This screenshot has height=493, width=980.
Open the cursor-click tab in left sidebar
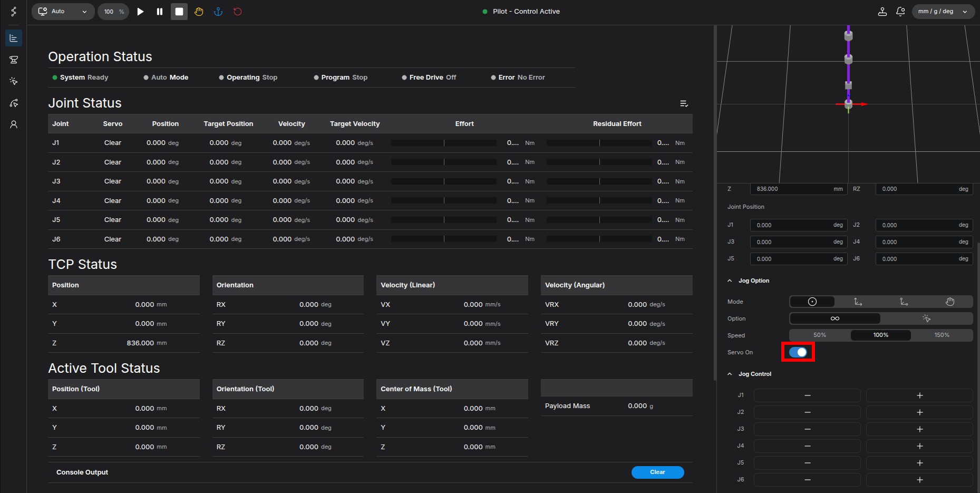(14, 81)
